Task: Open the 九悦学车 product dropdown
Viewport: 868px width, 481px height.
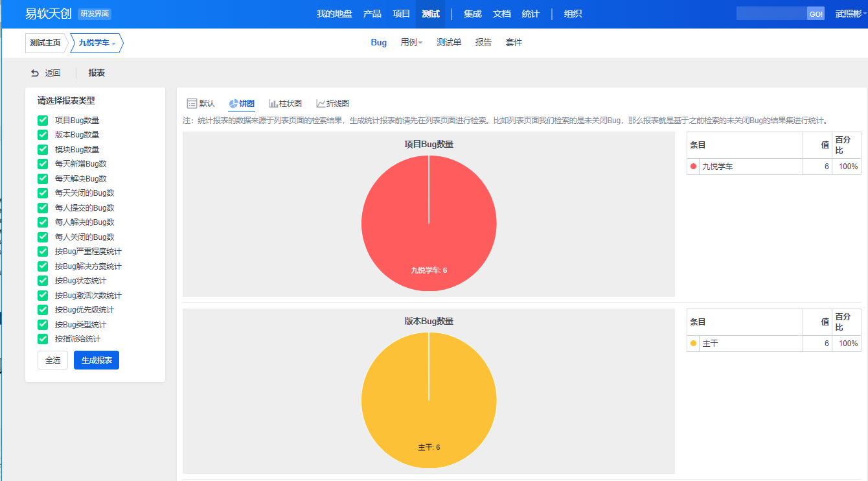Action: 97,43
